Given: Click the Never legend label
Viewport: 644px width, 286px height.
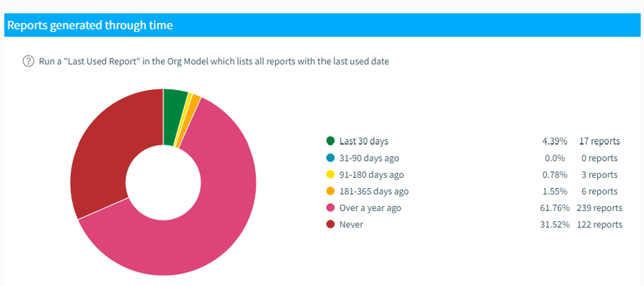Looking at the screenshot, I should point(351,224).
